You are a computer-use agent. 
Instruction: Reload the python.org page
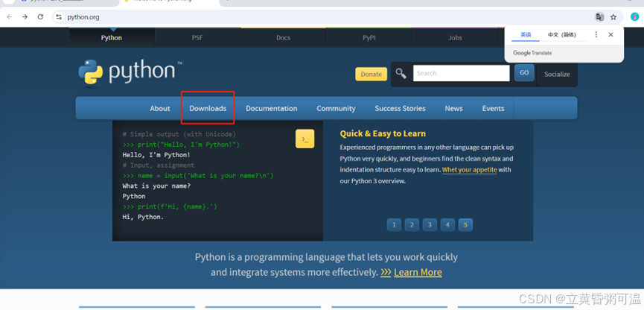(40, 17)
